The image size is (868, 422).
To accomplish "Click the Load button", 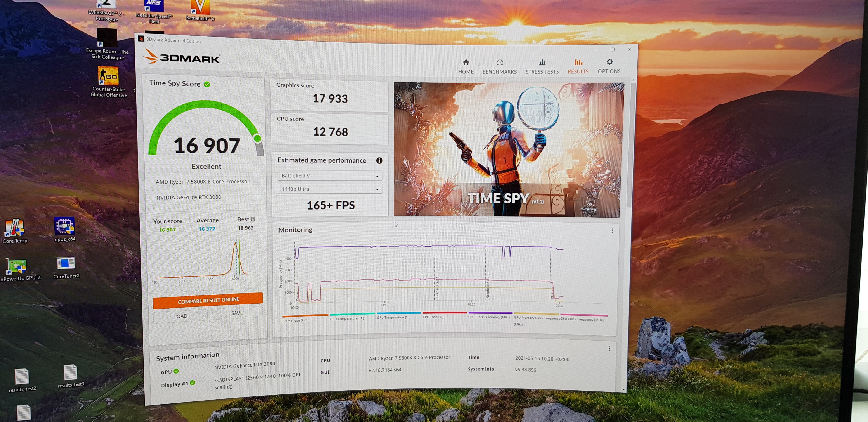I will [x=181, y=316].
